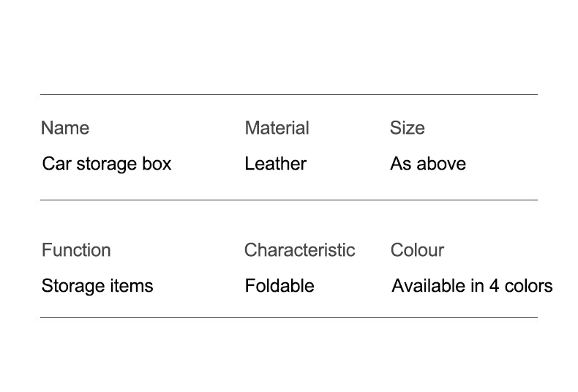Click the Characteristic heading text
Image resolution: width=578 pixels, height=392 pixels.
pos(300,250)
